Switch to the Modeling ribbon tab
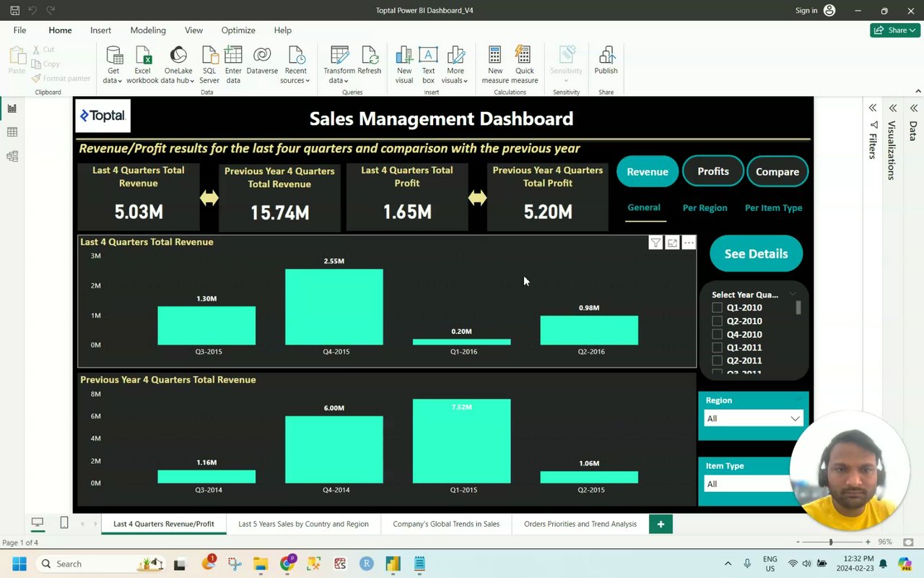This screenshot has width=924, height=578. click(x=148, y=30)
